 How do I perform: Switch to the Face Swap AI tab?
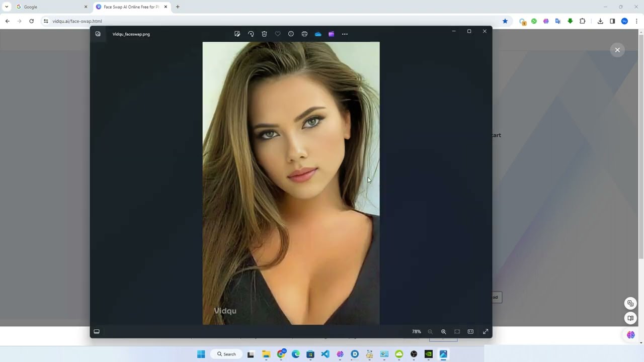click(x=131, y=7)
